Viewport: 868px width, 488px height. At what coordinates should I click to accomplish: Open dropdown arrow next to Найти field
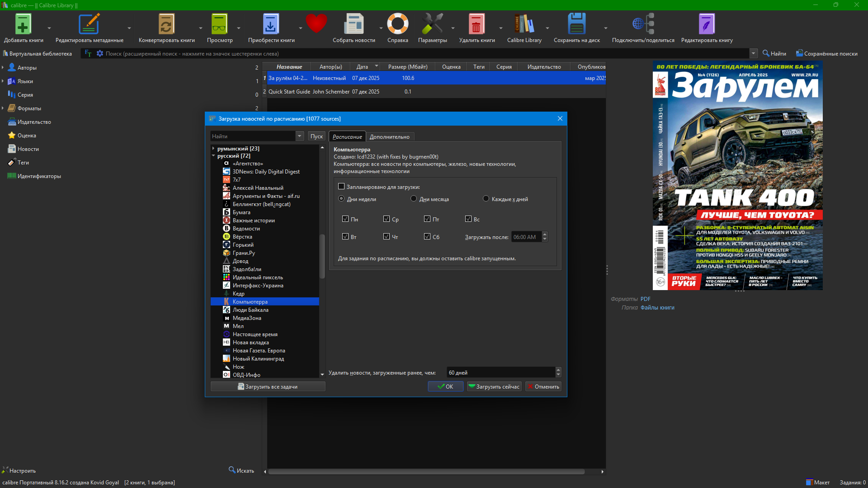(x=299, y=136)
